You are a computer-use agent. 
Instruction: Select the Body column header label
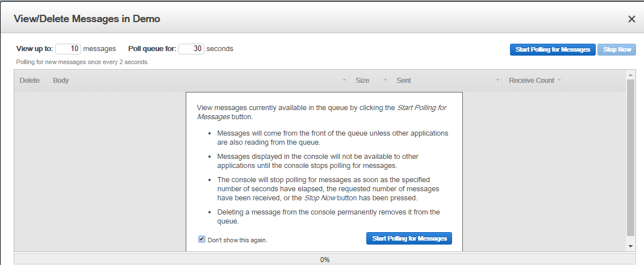[x=61, y=81]
